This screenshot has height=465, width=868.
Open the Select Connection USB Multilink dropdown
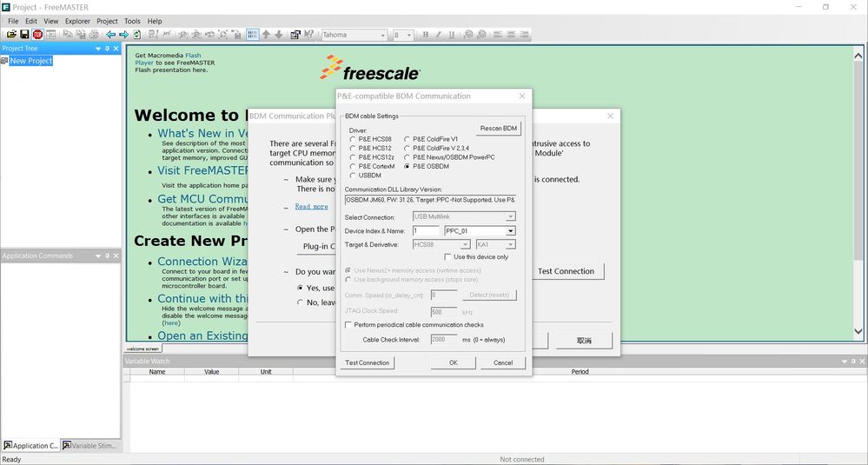(x=510, y=217)
